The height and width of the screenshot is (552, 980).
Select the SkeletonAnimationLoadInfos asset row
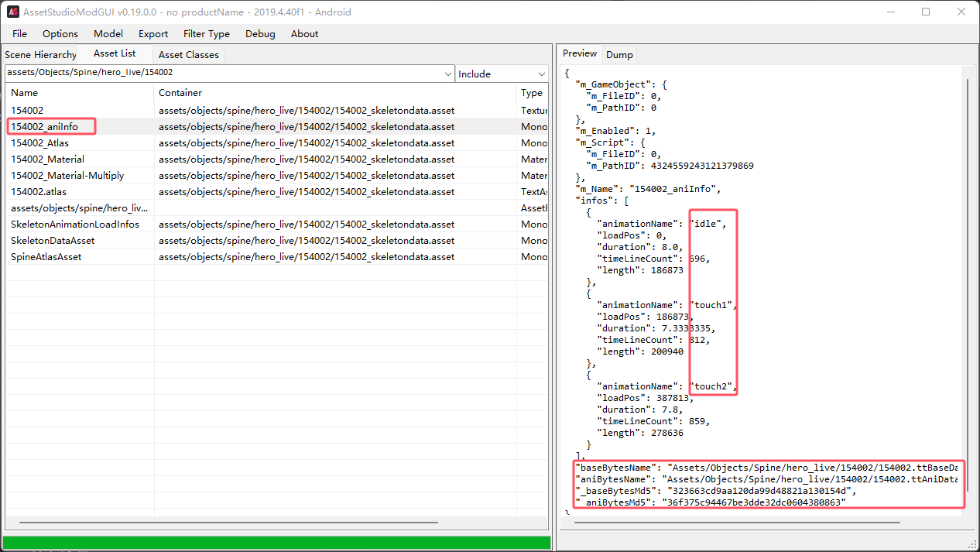[x=276, y=224]
